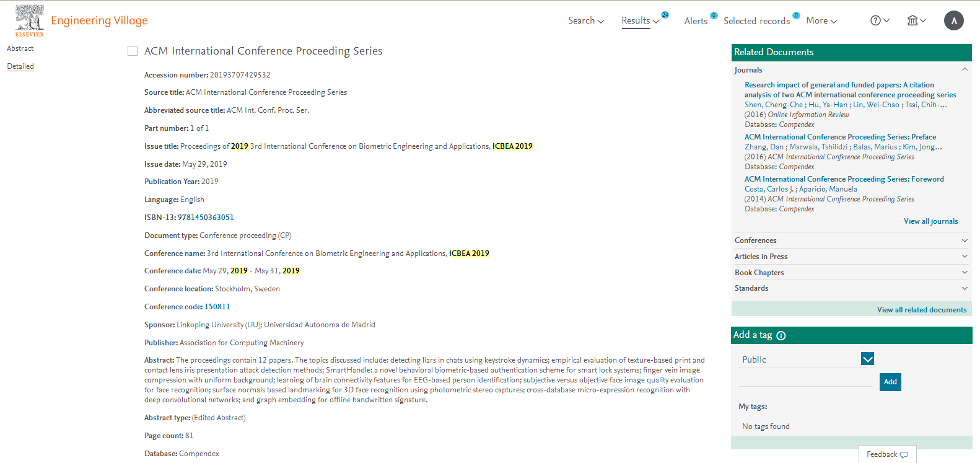This screenshot has height=463, width=980.
Task: Open ACM Conference Proceeding Series: Foreword article
Action: [x=844, y=179]
